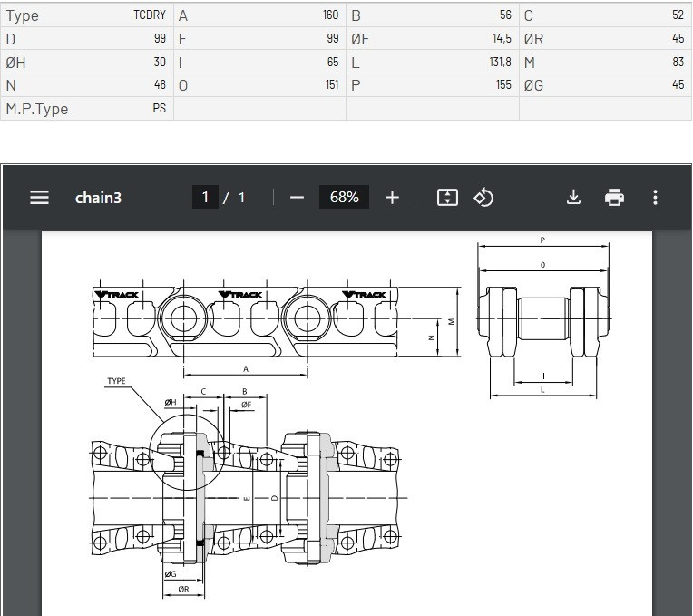Click the fit to page button
Screen dimensions: 693x616
pos(447,197)
